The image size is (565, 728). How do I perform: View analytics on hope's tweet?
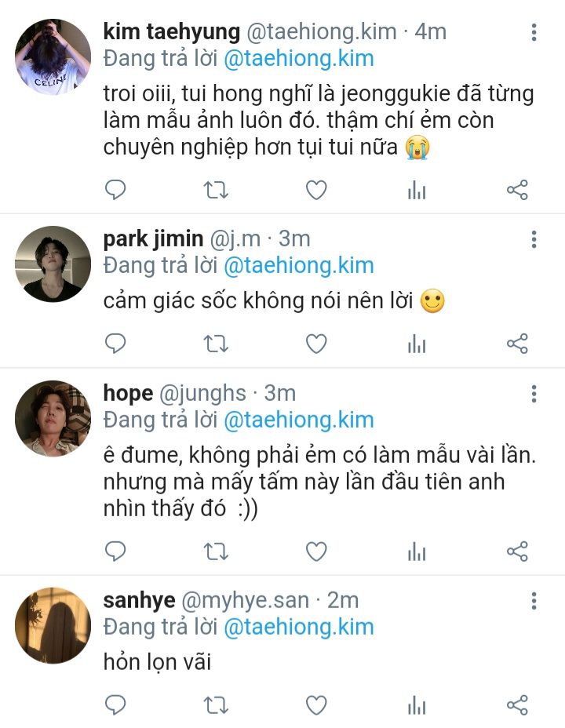[417, 552]
